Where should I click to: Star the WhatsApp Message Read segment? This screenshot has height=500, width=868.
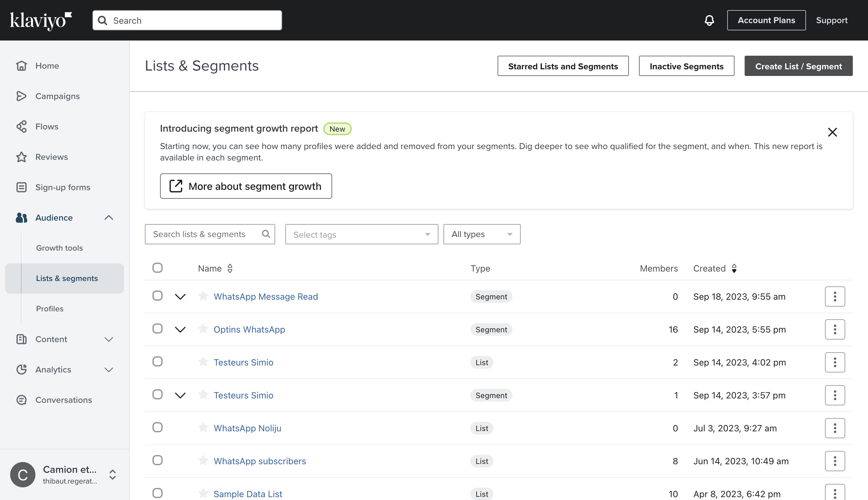click(203, 296)
